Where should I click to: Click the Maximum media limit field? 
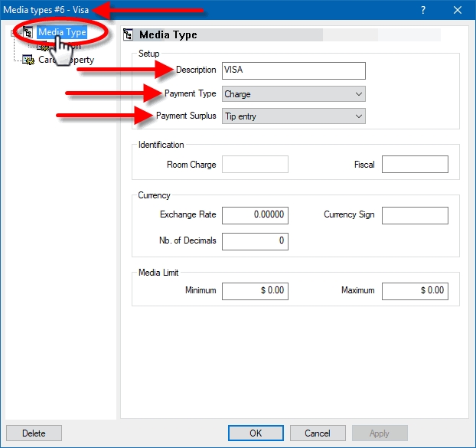[415, 291]
